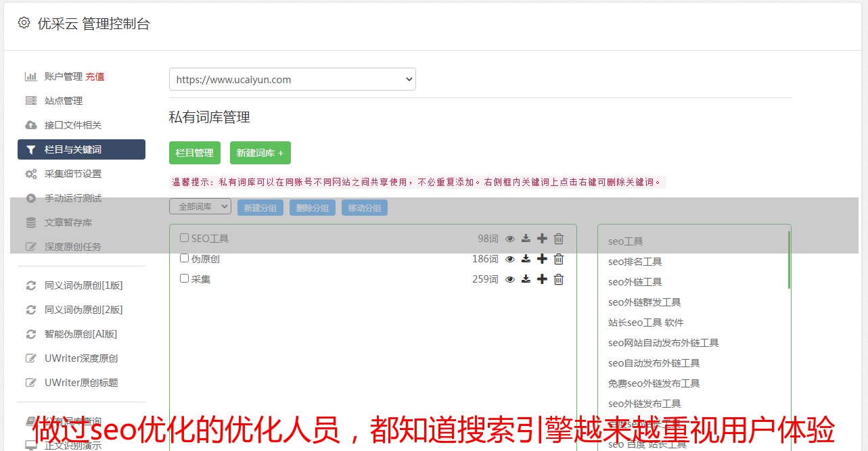The image size is (868, 451).
Task: Click 移动分组 button
Action: coord(365,208)
